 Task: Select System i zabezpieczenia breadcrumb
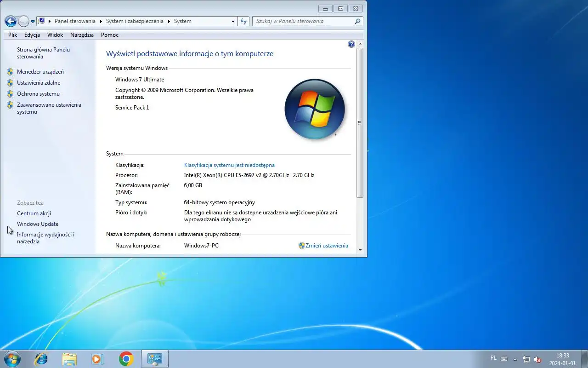click(x=135, y=21)
